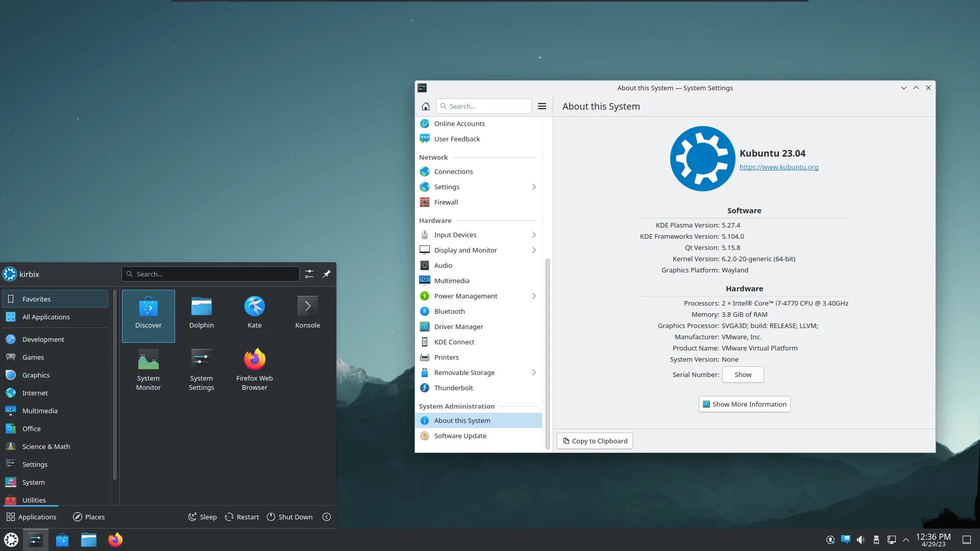Open the Driver Manager settings
Screen dimensions: 980x551
[458, 327]
